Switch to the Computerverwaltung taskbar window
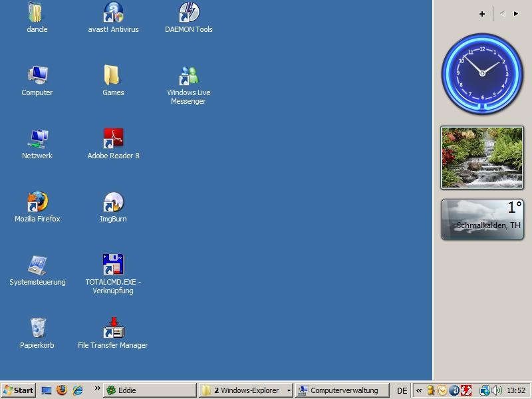This screenshot has height=399, width=532. 340,390
